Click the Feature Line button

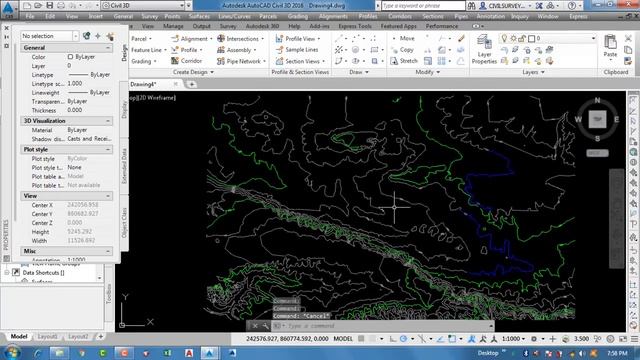coord(149,50)
